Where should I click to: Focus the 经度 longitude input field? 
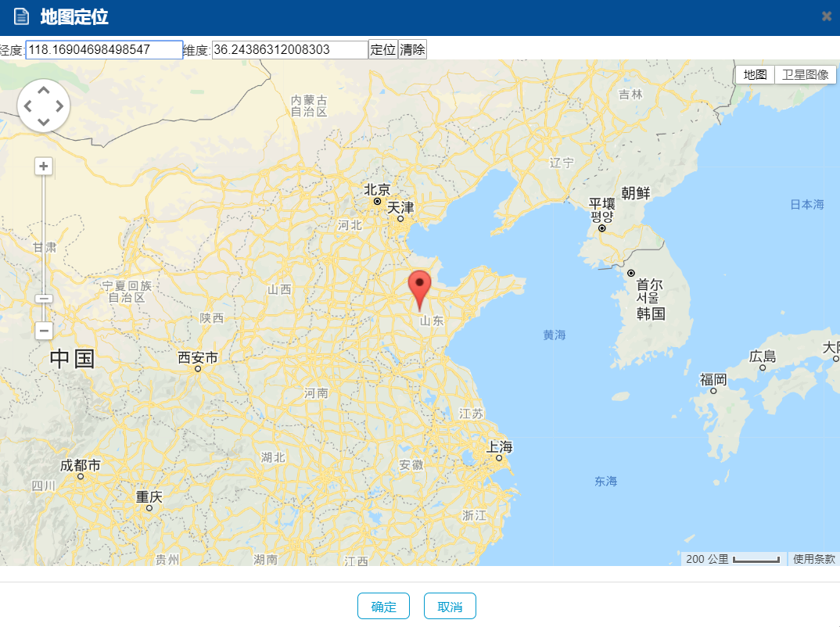tap(104, 50)
